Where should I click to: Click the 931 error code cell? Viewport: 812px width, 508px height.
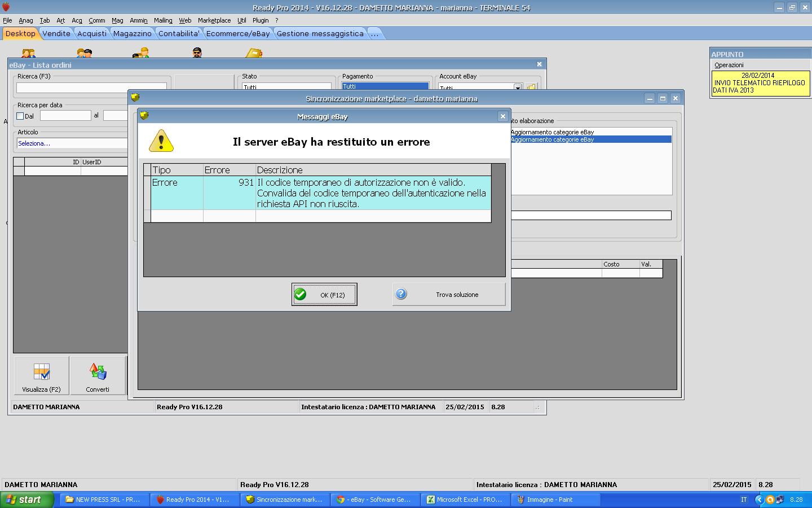coord(230,193)
